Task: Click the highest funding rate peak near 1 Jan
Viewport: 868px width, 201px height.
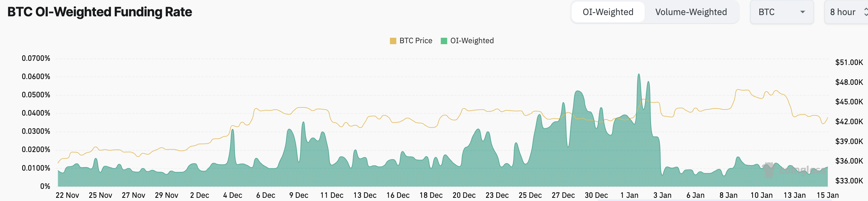Action: [639, 75]
